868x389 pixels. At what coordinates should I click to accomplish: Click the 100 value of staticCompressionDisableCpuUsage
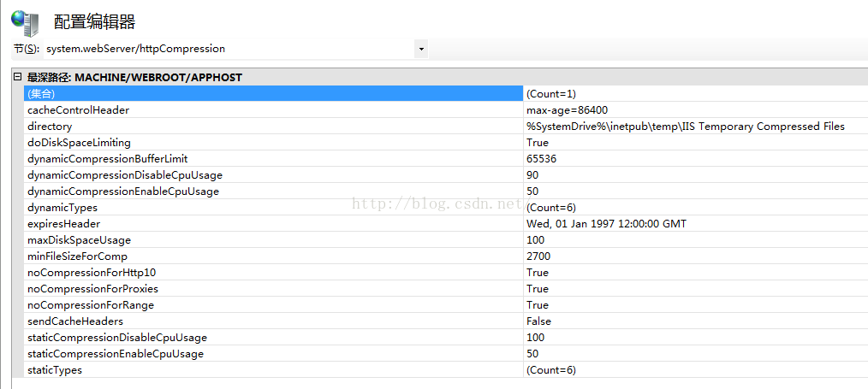click(x=535, y=338)
